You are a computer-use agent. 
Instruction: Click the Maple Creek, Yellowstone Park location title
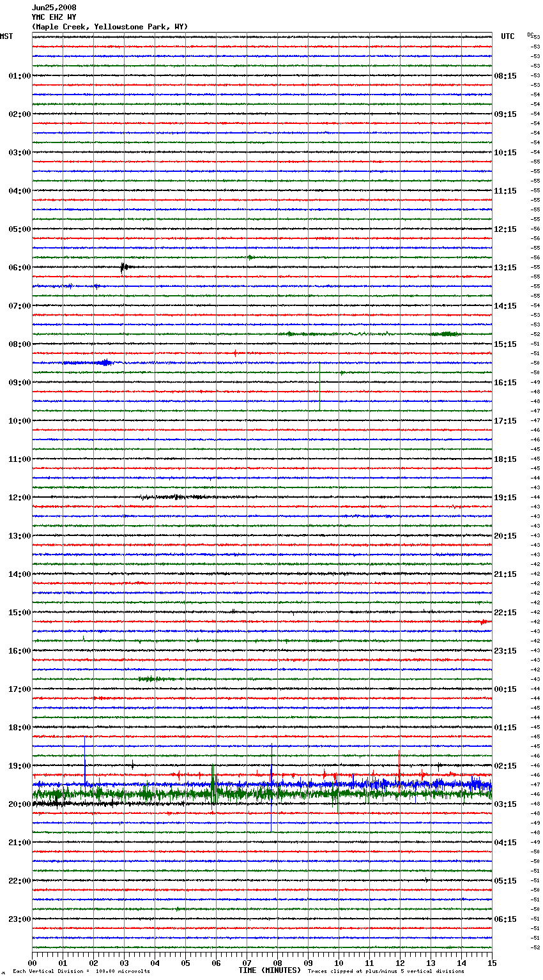[x=110, y=27]
